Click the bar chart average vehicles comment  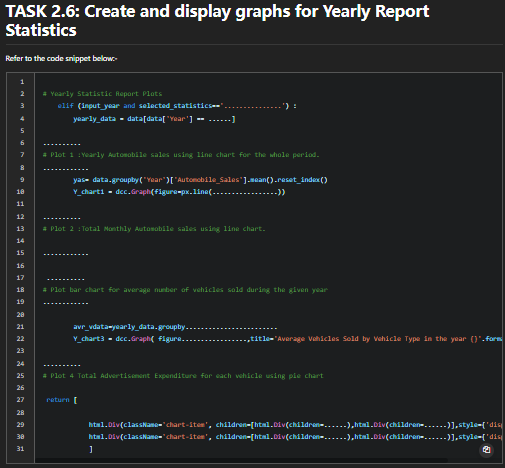coord(185,290)
